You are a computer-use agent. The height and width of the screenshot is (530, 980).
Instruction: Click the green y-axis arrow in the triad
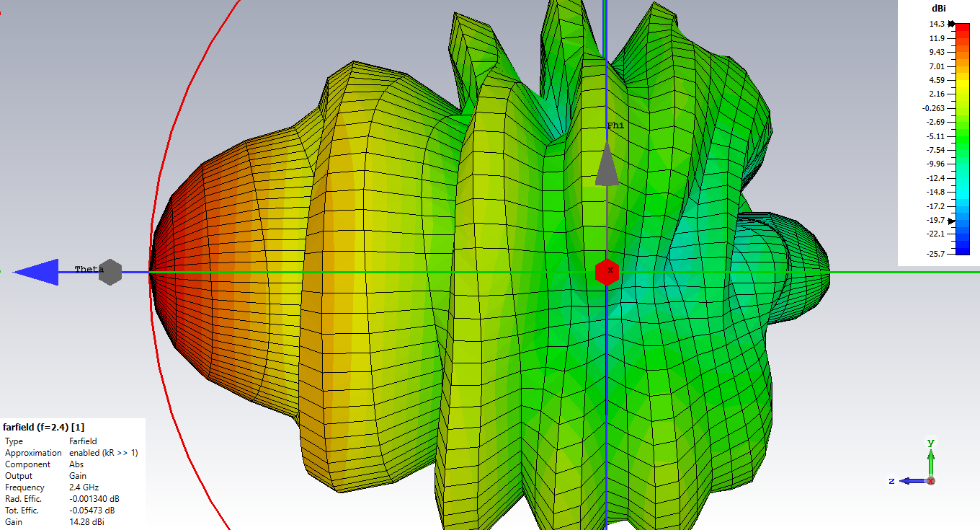pos(931,458)
